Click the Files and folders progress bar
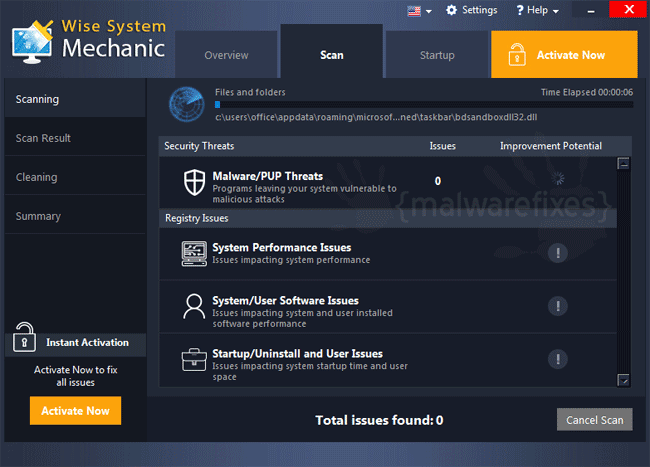650x467 pixels. [x=424, y=105]
